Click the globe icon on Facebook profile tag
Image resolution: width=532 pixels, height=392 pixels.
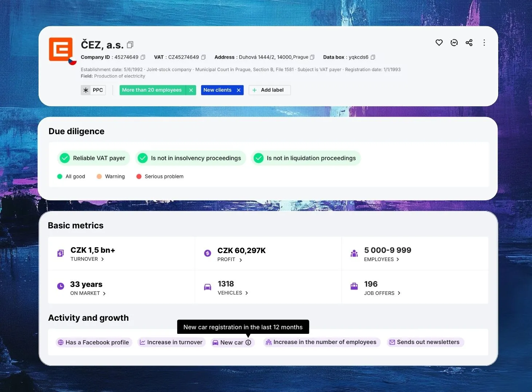(x=61, y=343)
